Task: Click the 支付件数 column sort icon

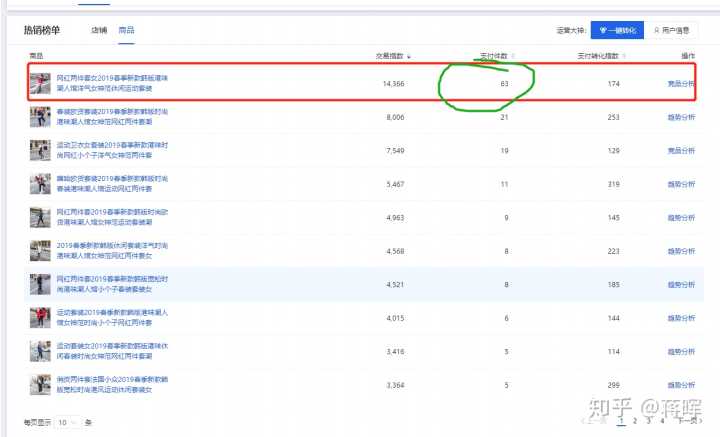Action: click(x=513, y=56)
